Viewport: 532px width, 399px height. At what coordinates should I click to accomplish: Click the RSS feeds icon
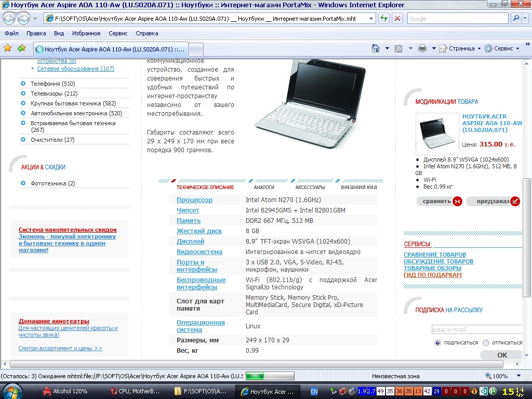tap(398, 48)
